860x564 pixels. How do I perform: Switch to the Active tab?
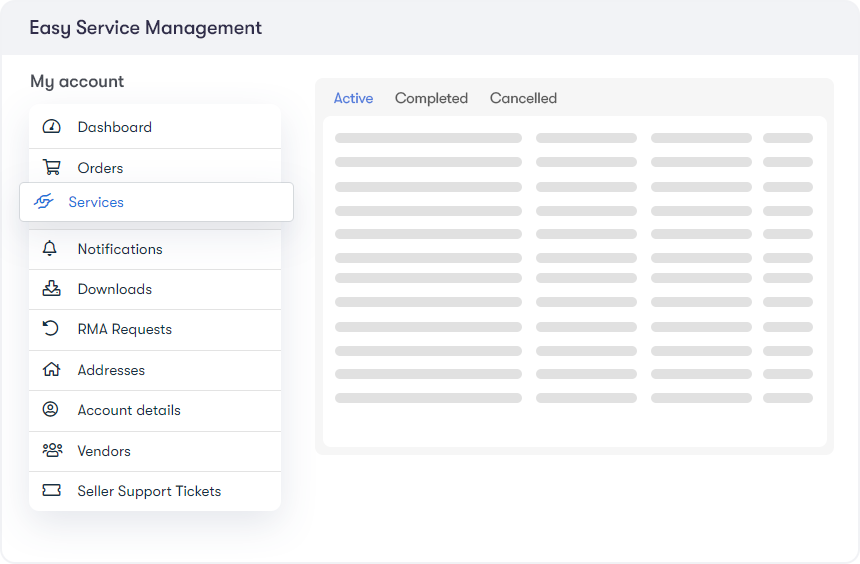coord(353,98)
